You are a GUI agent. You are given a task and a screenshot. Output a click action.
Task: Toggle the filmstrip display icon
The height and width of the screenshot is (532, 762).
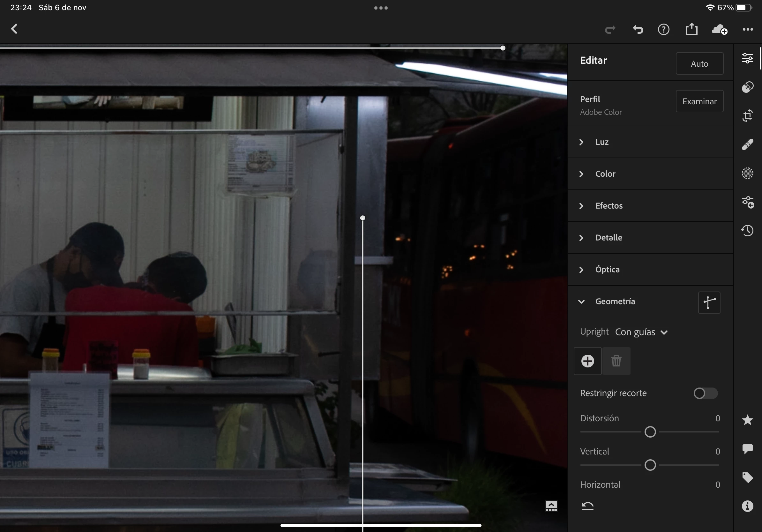tap(551, 506)
